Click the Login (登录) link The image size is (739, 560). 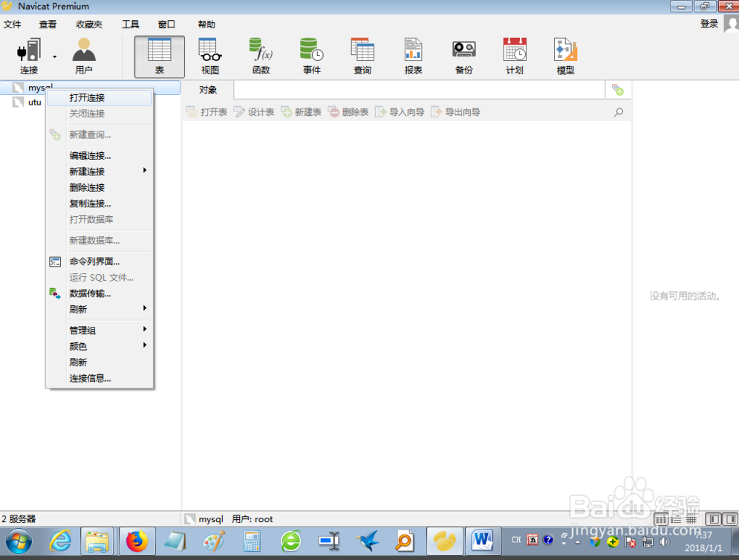[709, 24]
